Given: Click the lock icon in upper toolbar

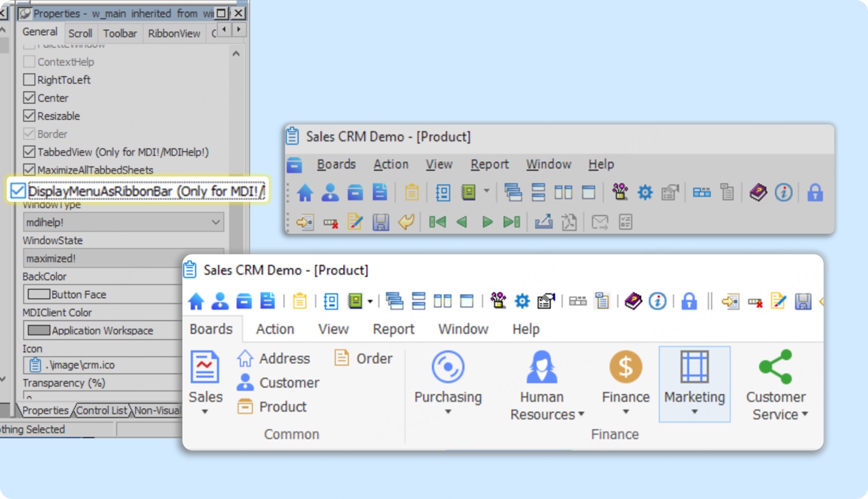Looking at the screenshot, I should [x=815, y=193].
